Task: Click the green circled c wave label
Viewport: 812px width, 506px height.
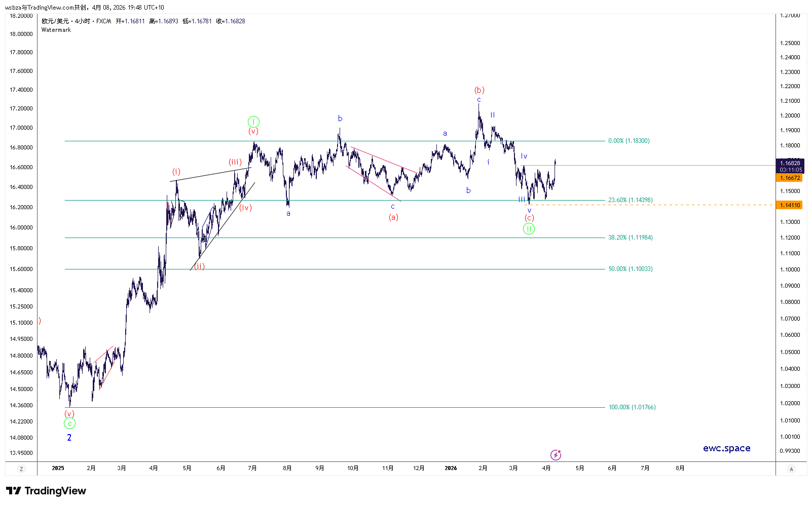Action: tap(70, 424)
